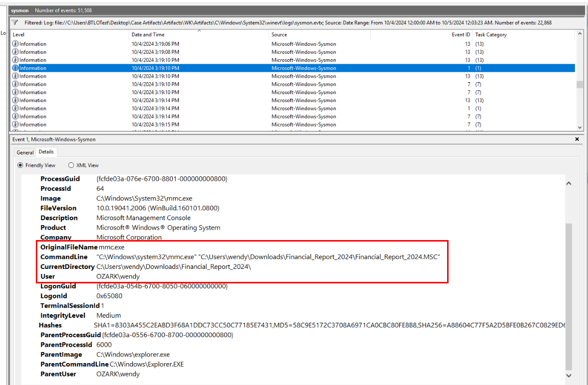
Task: Click info icon of 3:19:15 PM event
Action: [x=15, y=125]
